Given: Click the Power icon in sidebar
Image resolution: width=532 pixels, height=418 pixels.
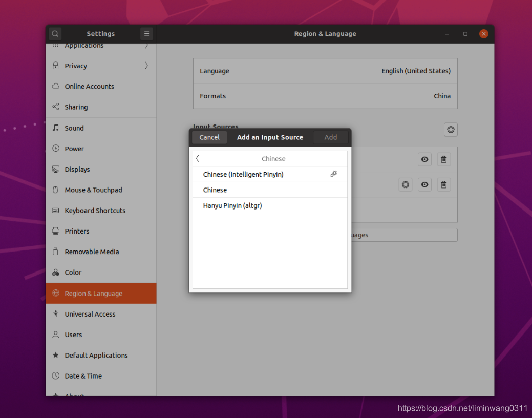Looking at the screenshot, I should tap(56, 149).
